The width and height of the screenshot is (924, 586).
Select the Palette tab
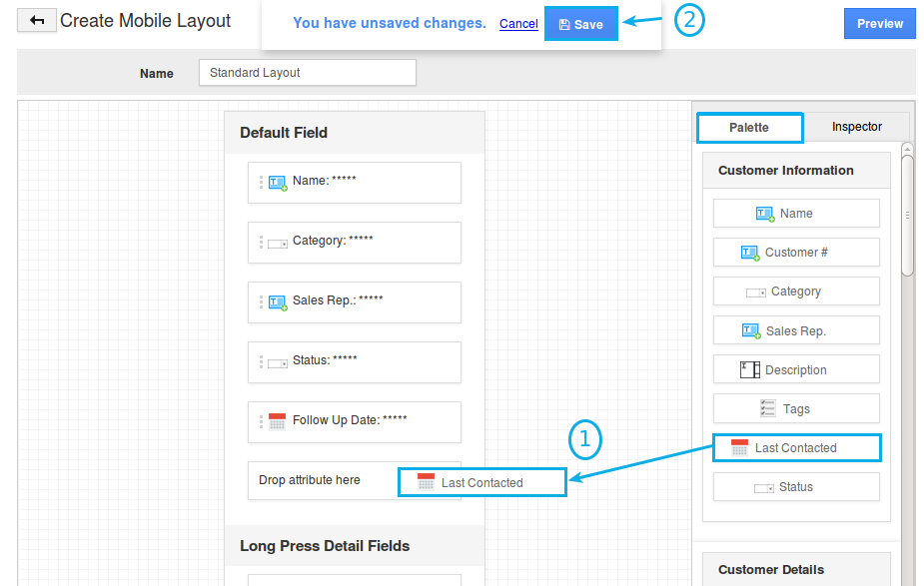(x=749, y=128)
